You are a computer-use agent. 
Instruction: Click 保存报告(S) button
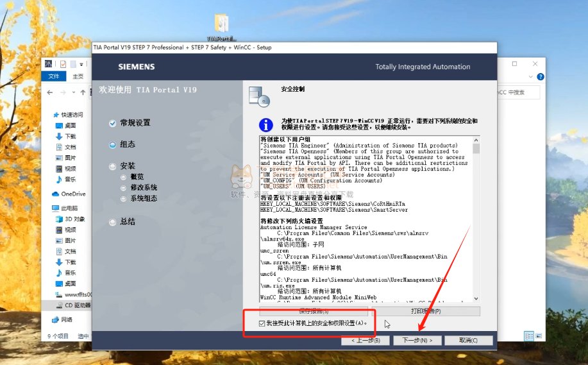(314, 311)
